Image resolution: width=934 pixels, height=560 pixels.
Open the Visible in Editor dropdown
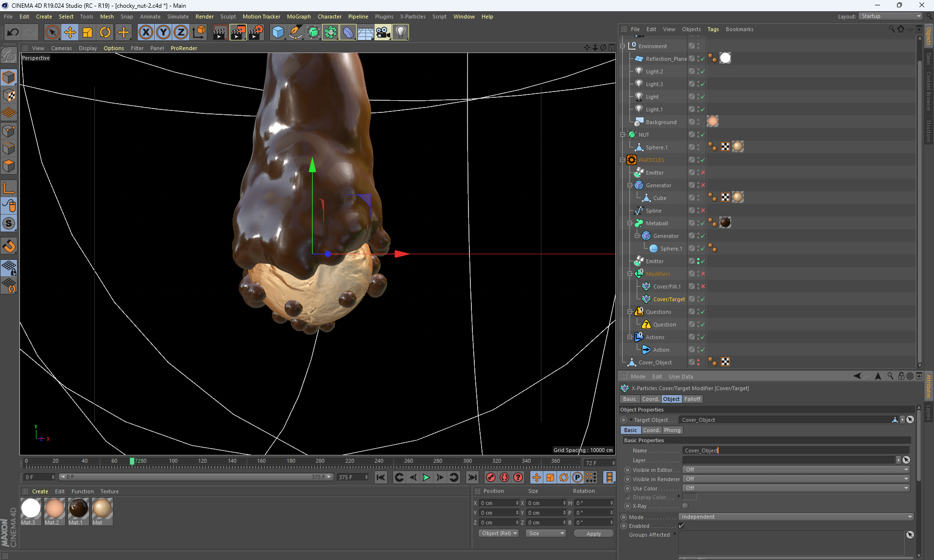click(795, 470)
